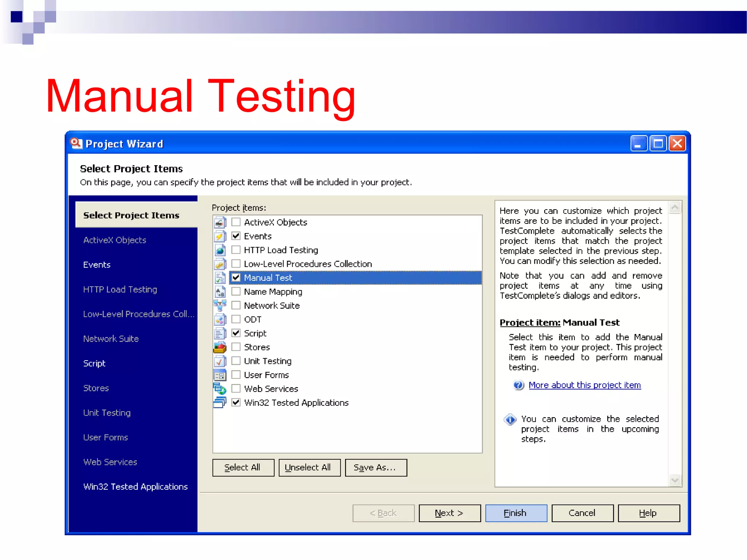Image resolution: width=747 pixels, height=560 pixels.
Task: Enable the Name Mapping checkbox
Action: pos(236,291)
